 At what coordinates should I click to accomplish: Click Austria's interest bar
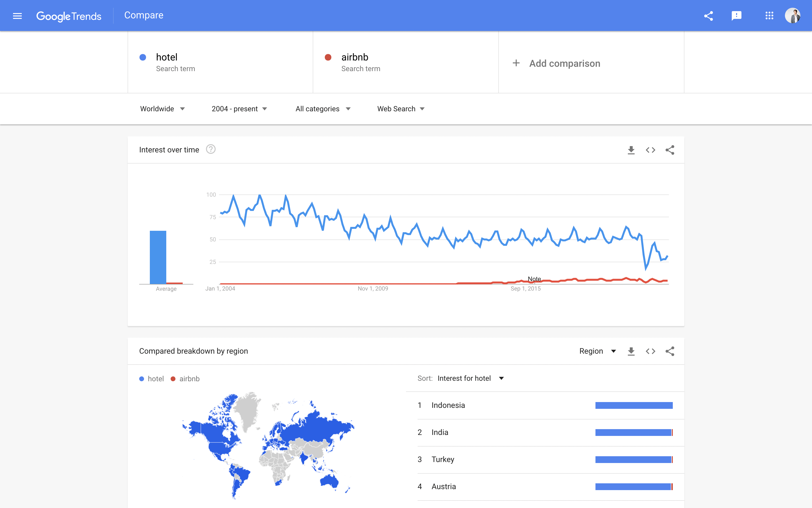634,486
